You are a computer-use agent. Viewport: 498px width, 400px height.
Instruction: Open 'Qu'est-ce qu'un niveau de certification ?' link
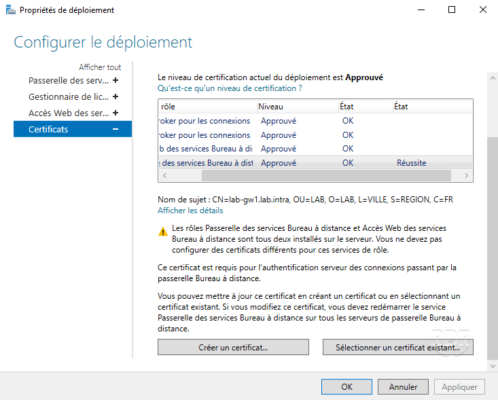tap(230, 88)
